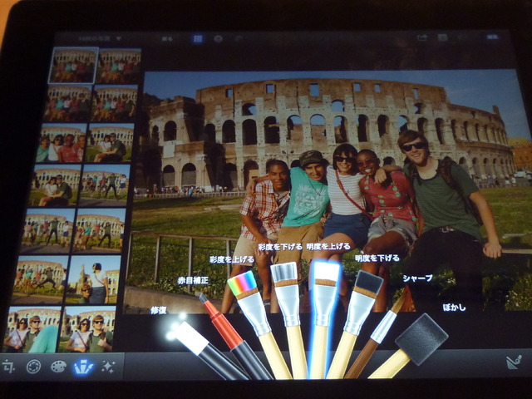Image resolution: width=532 pixels, height=399 pixels.
Task: Expand the photo count dropdown above thumbnails
Action: coord(100,38)
